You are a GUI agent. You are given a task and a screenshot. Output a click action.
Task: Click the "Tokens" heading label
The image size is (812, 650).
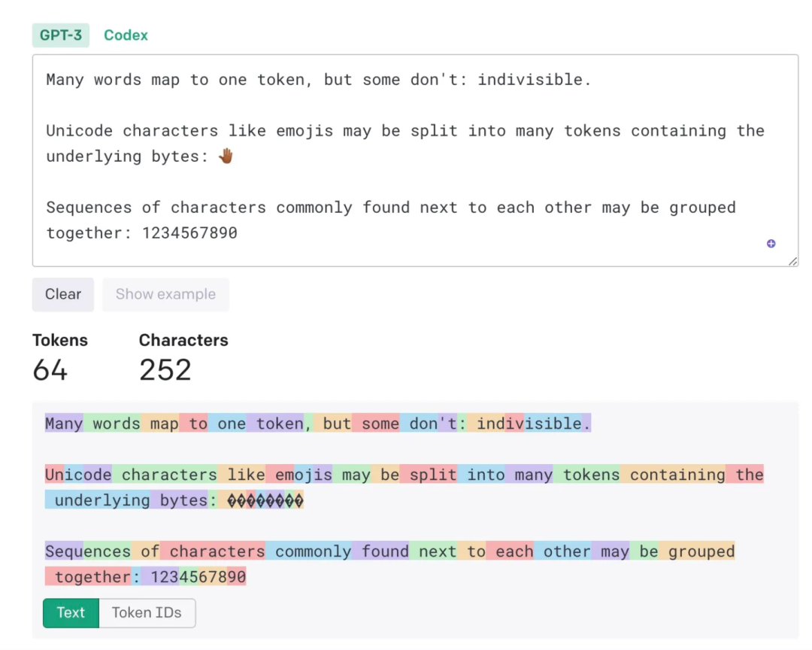click(x=60, y=340)
